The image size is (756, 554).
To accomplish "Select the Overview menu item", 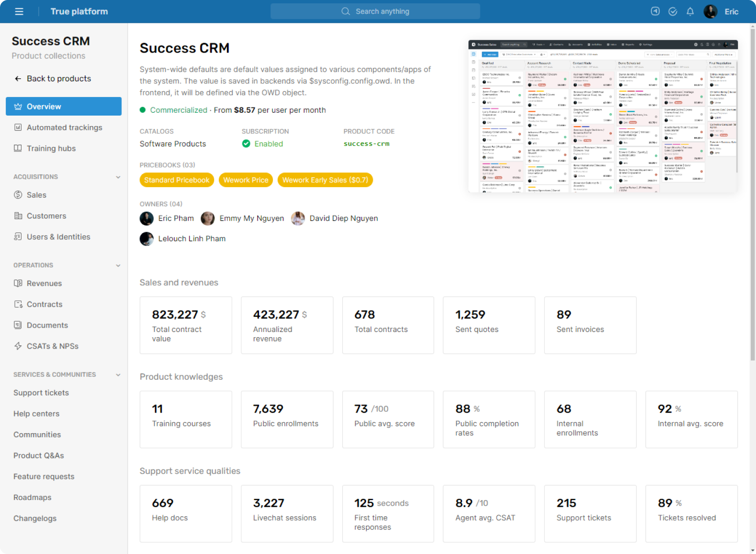I will point(64,107).
